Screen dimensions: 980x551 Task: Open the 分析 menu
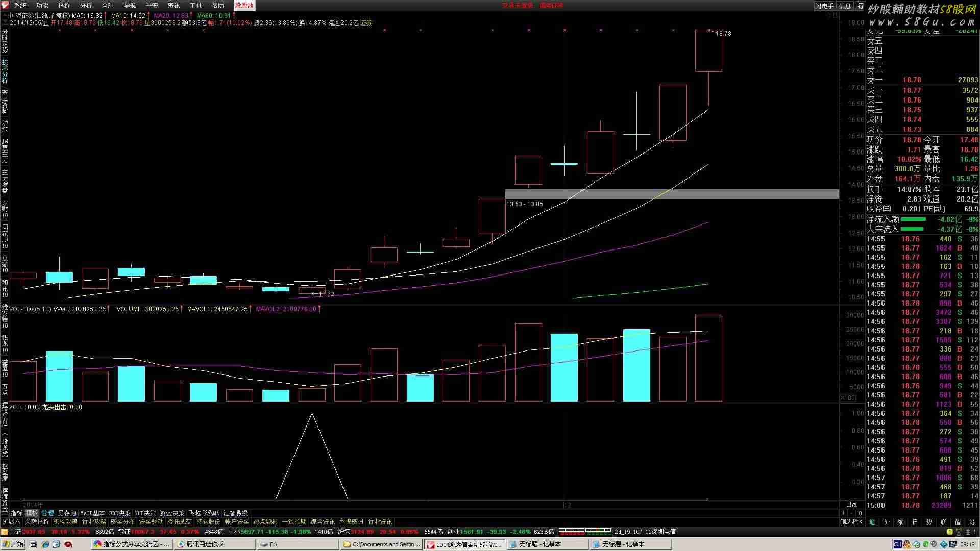click(86, 5)
